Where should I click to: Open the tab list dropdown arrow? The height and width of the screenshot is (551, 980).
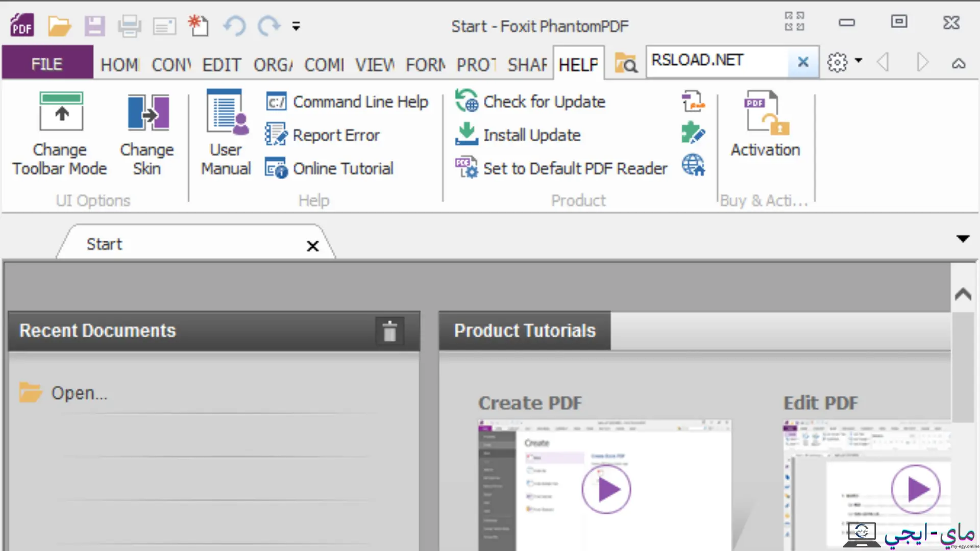coord(963,239)
